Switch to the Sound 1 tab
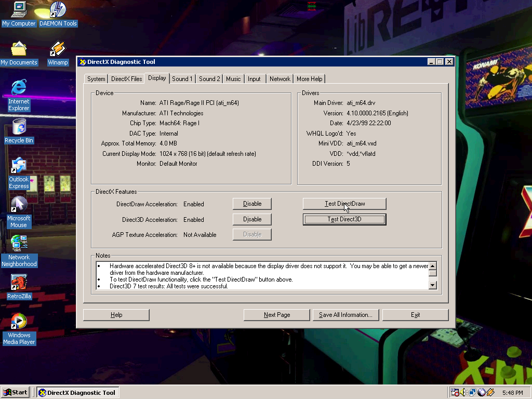Screen dimensions: 532x399 click(x=182, y=79)
